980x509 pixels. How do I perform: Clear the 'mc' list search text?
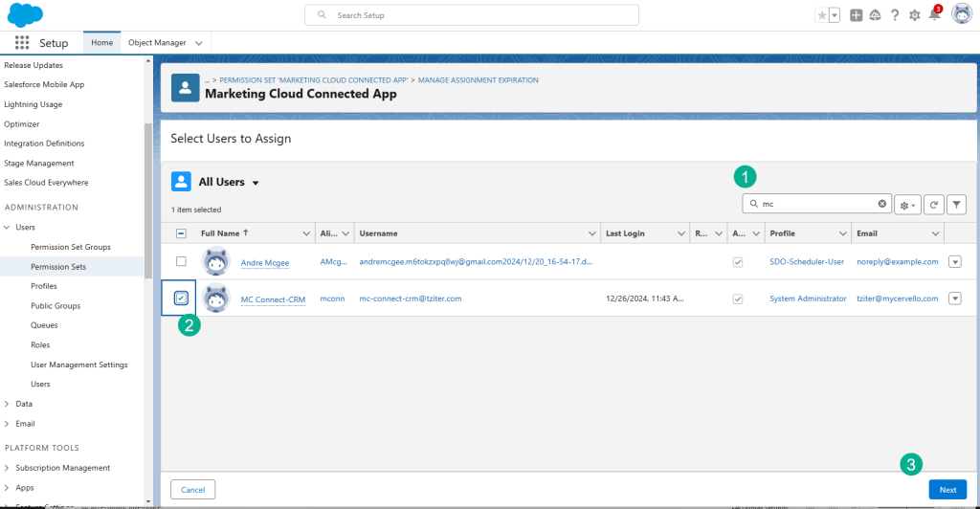882,204
